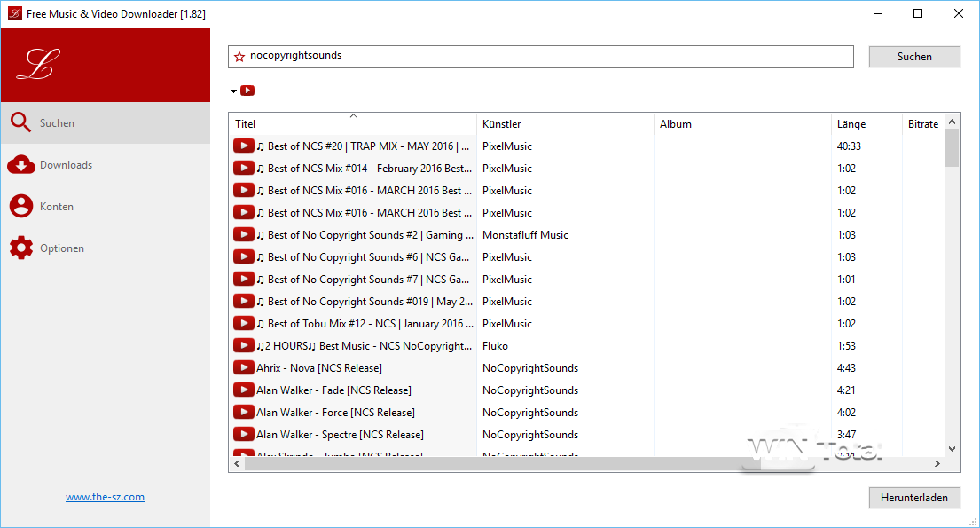Click YouTube icon of NCS Mix #014 February row
The width and height of the screenshot is (980, 528).
[243, 169]
